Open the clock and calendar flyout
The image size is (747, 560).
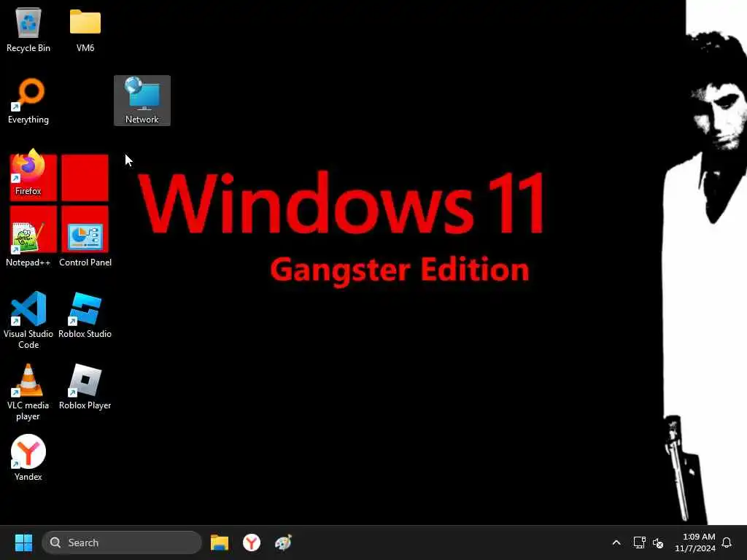(x=695, y=542)
